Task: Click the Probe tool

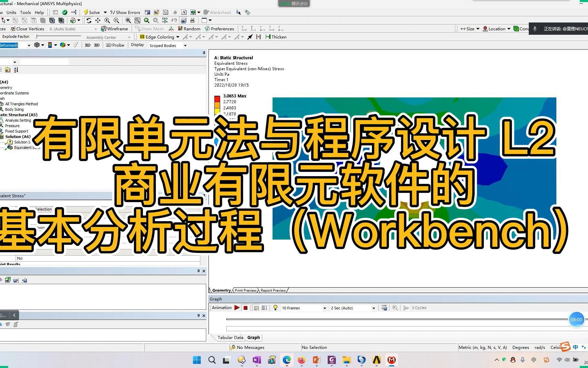Action: [x=115, y=45]
